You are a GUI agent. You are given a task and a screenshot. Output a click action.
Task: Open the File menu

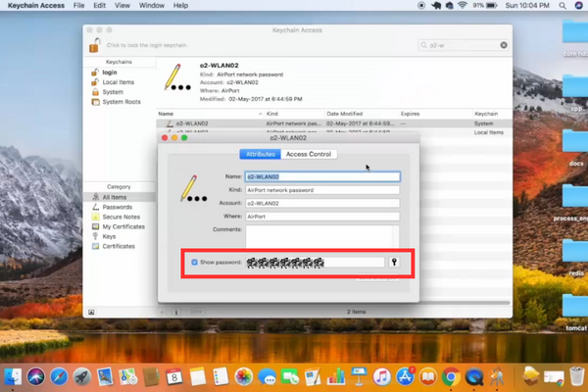[78, 5]
